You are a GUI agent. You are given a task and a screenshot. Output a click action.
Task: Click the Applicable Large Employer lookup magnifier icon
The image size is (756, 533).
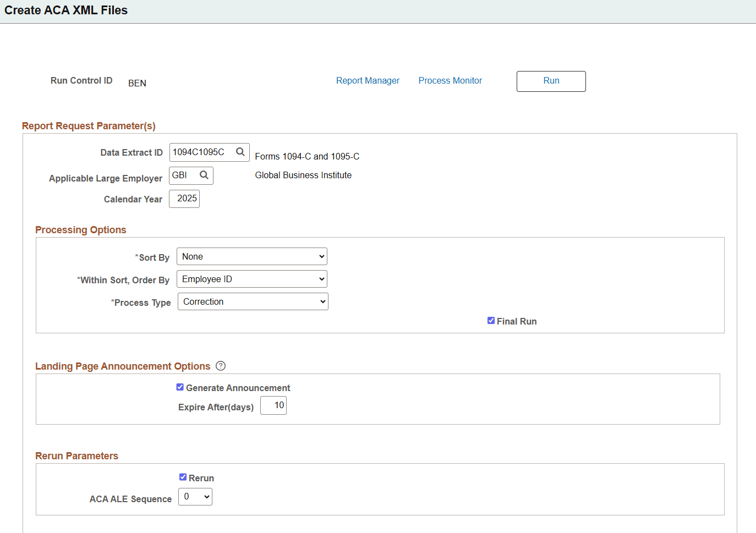click(204, 175)
